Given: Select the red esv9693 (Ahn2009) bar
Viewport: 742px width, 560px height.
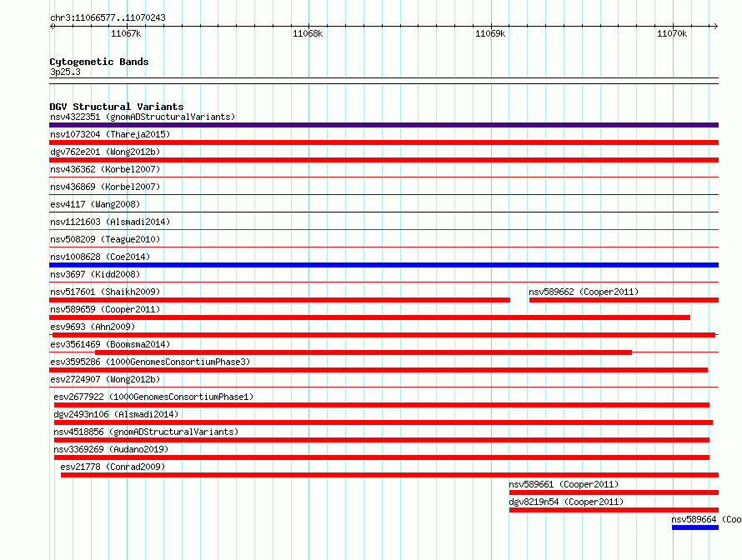Looking at the screenshot, I should click(x=384, y=335).
